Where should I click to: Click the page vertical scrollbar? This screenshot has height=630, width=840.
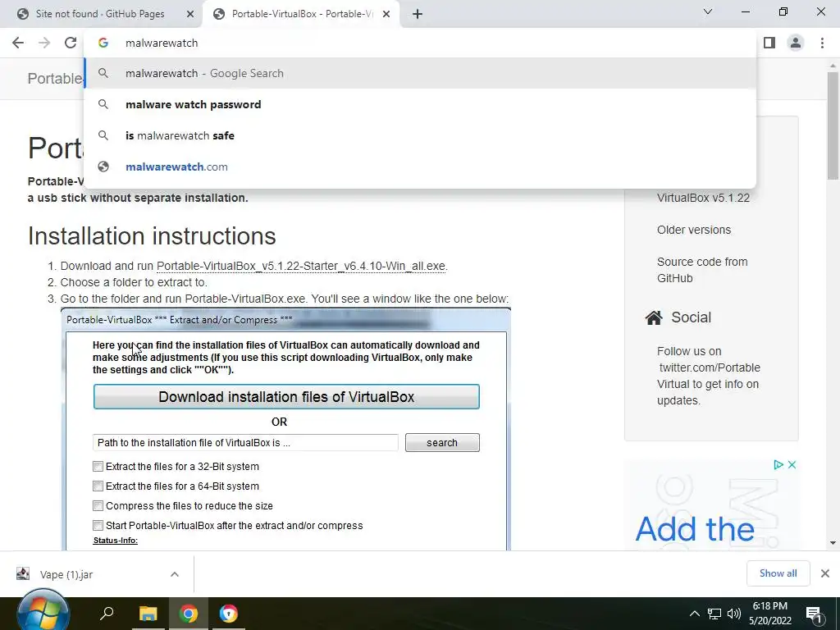(x=833, y=126)
